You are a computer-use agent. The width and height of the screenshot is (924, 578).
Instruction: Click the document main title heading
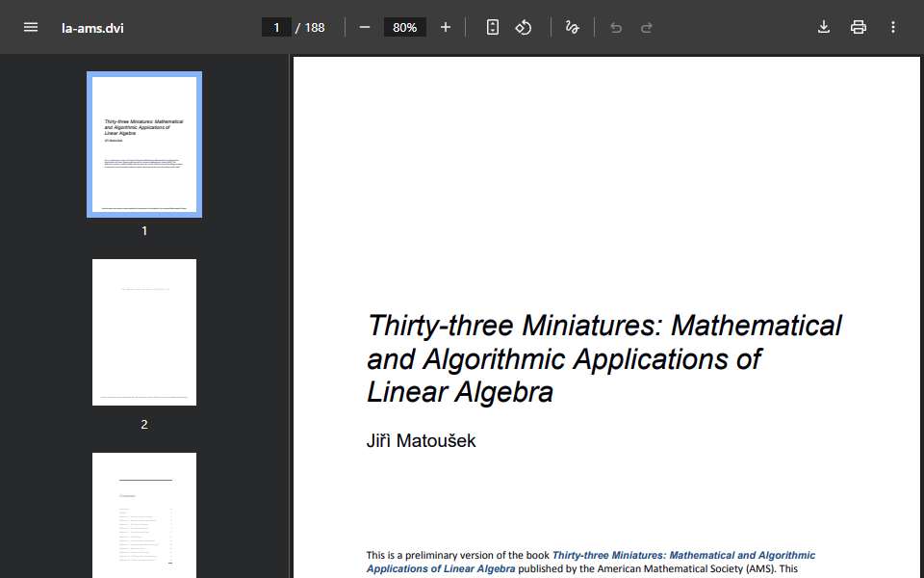(604, 358)
